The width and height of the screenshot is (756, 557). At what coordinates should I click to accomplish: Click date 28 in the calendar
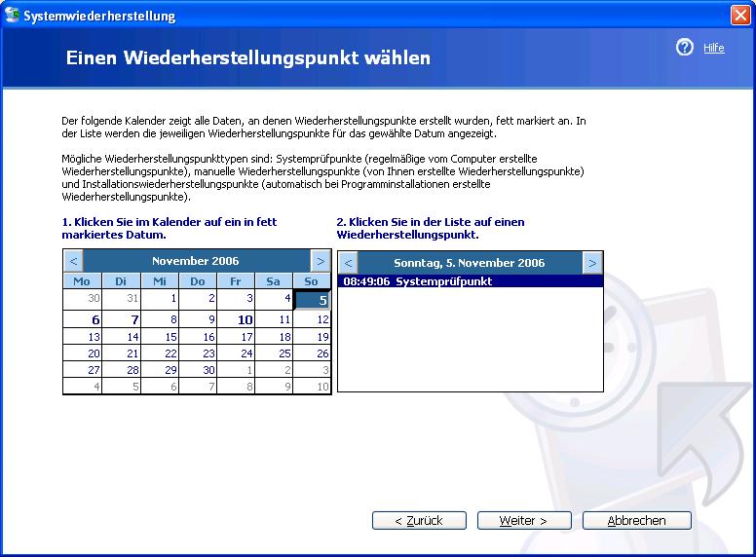click(121, 370)
